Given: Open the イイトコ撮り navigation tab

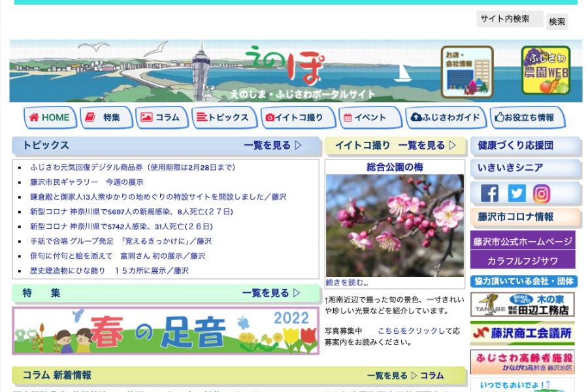Looking at the screenshot, I should (x=298, y=118).
